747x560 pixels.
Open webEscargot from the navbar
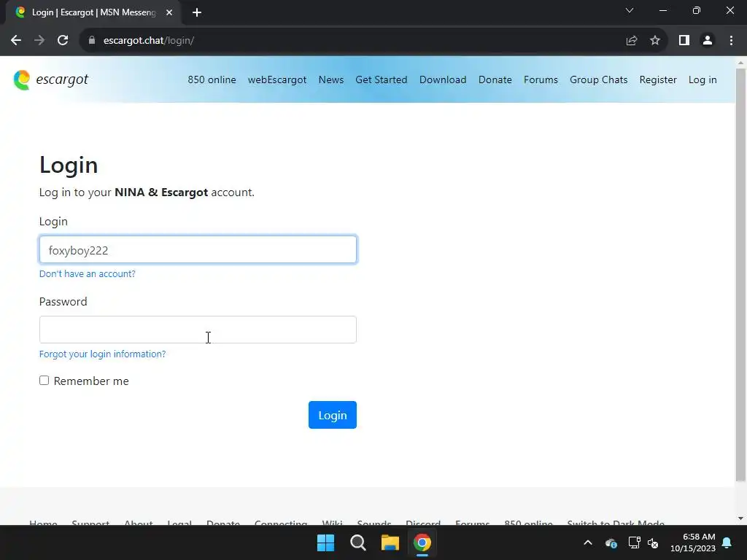(x=277, y=79)
